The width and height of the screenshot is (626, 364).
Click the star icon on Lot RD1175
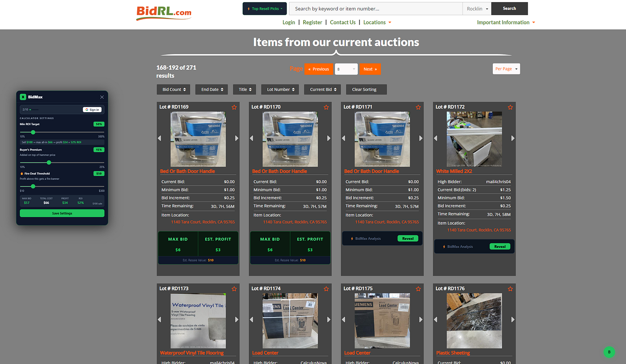pos(418,289)
